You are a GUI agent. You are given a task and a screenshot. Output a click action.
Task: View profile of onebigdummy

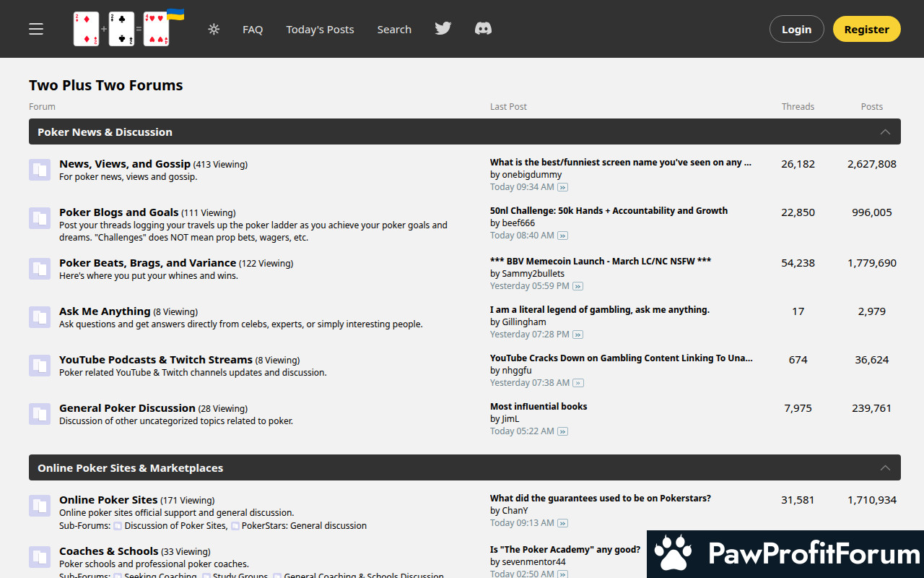pyautogui.click(x=532, y=175)
